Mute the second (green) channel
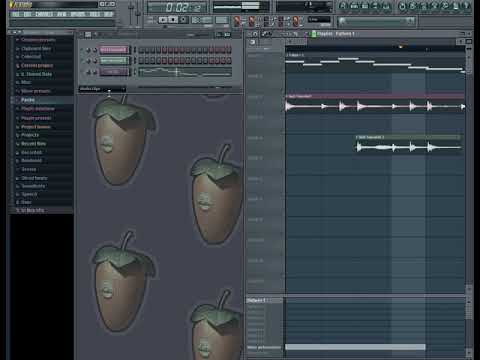The width and height of the screenshot is (480, 360). pos(82,61)
